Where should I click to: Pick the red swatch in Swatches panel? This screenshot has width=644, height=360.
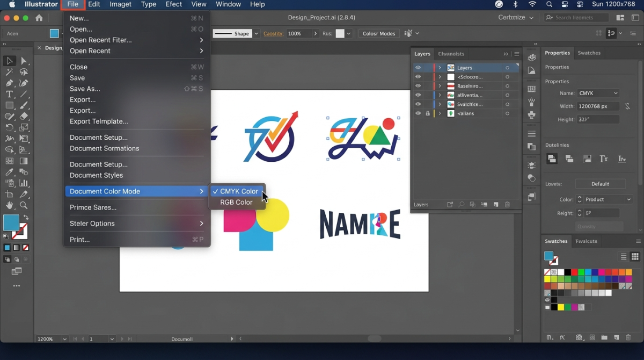pos(574,272)
